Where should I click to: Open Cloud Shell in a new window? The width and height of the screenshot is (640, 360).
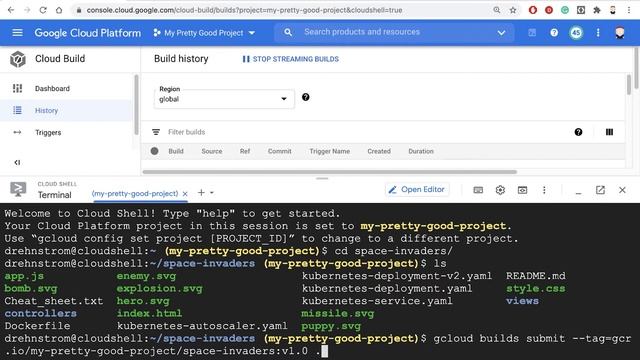pos(600,190)
